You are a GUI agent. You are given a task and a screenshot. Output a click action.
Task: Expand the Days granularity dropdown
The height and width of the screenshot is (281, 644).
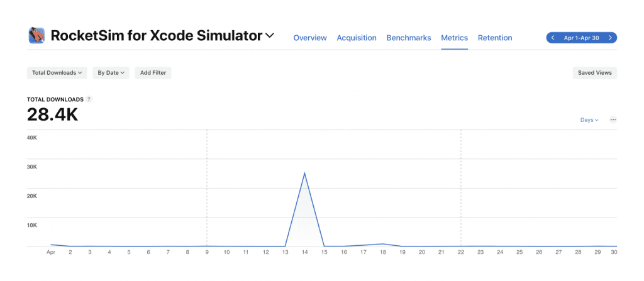point(589,120)
